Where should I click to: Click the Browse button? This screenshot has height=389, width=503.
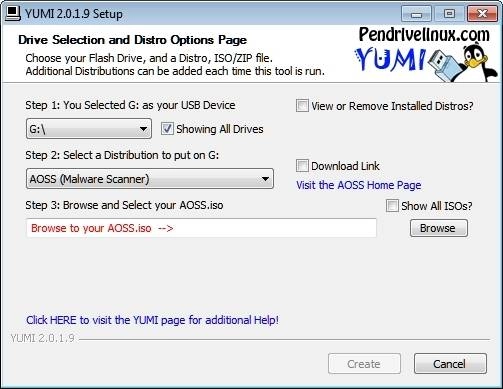pos(439,228)
